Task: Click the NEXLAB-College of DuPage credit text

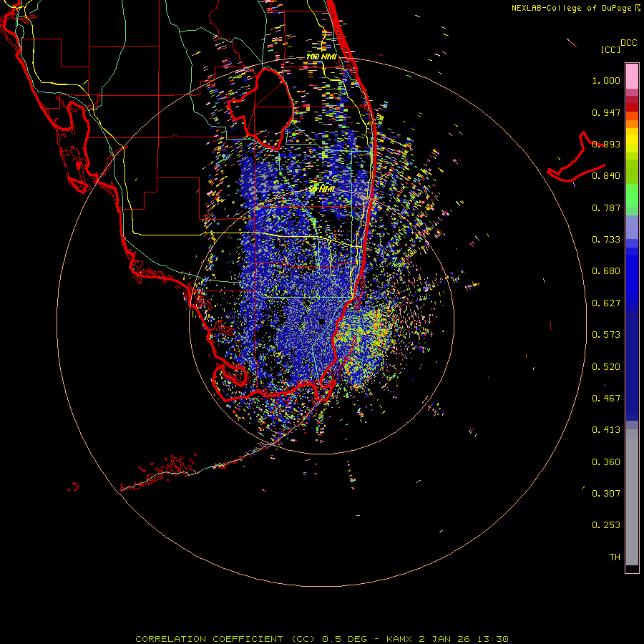Action: [572, 8]
